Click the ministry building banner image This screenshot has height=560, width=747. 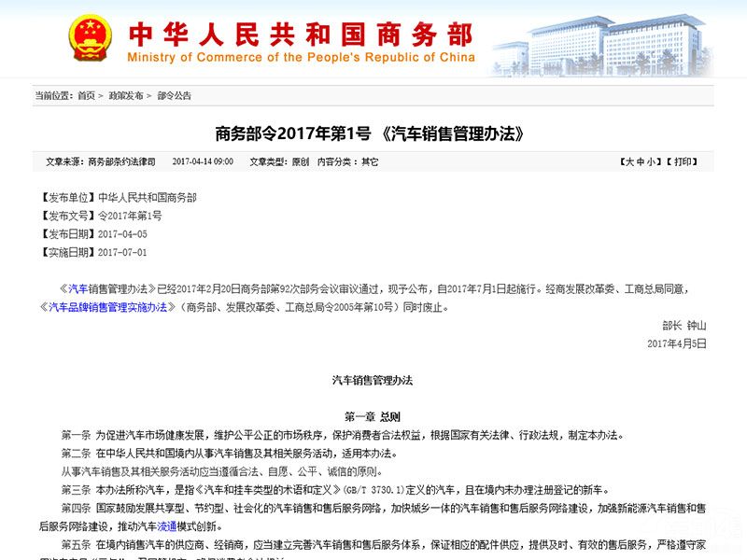pyautogui.click(x=605, y=43)
